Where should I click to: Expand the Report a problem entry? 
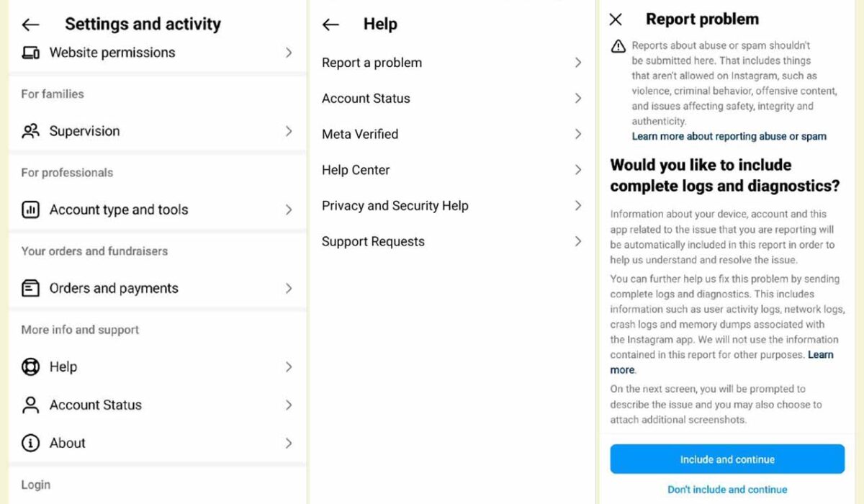pyautogui.click(x=577, y=63)
